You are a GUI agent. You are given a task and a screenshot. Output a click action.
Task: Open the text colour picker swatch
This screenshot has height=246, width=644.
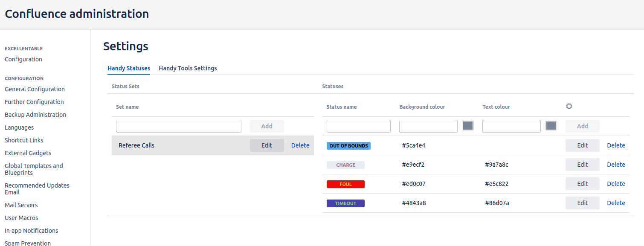(x=551, y=125)
